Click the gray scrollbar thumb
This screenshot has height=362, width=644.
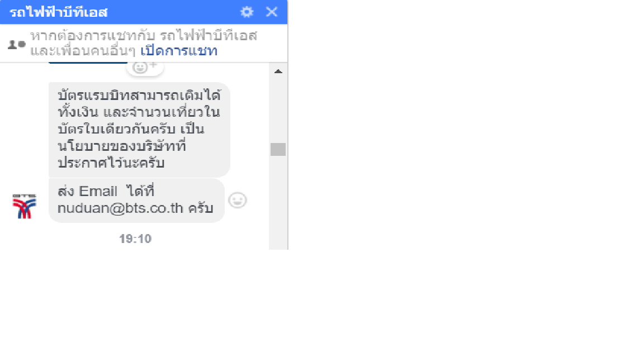coord(278,149)
